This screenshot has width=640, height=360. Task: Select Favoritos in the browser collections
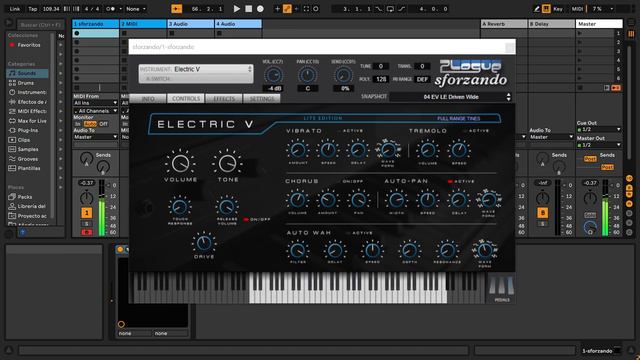29,45
